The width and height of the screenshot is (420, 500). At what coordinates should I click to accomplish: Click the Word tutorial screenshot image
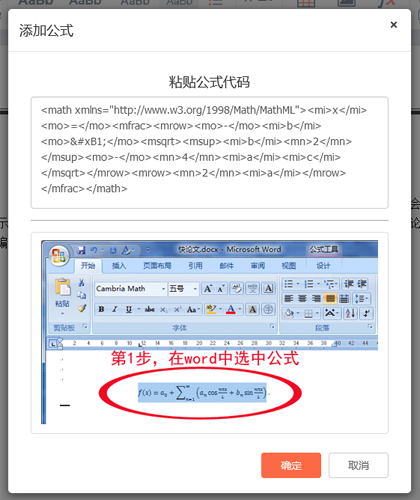[x=210, y=332]
